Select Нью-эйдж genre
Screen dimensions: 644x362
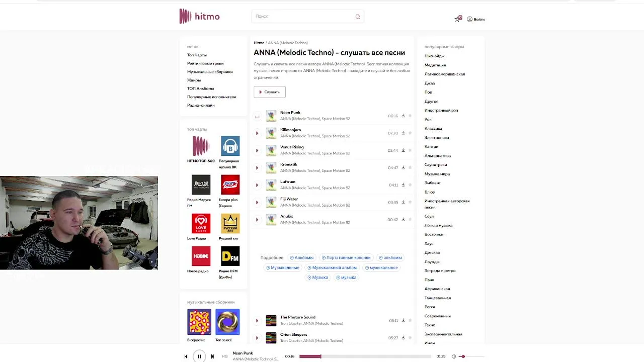(x=434, y=56)
